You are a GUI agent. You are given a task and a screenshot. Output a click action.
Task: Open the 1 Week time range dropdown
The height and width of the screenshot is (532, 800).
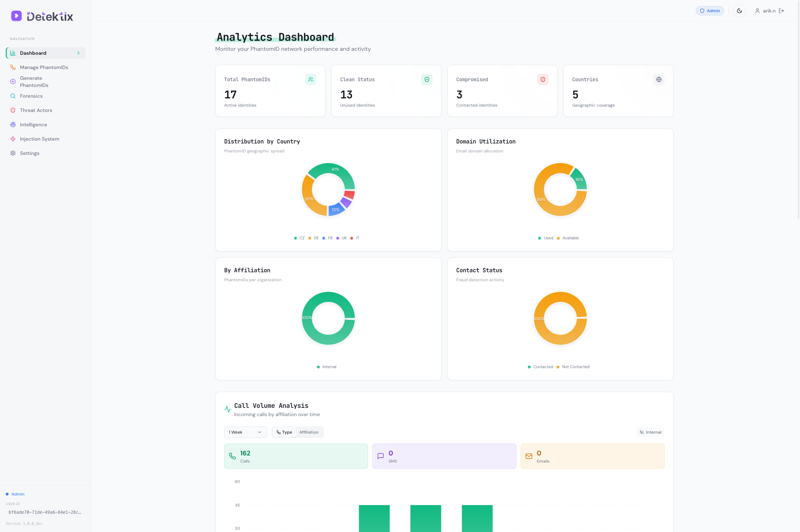tap(245, 432)
